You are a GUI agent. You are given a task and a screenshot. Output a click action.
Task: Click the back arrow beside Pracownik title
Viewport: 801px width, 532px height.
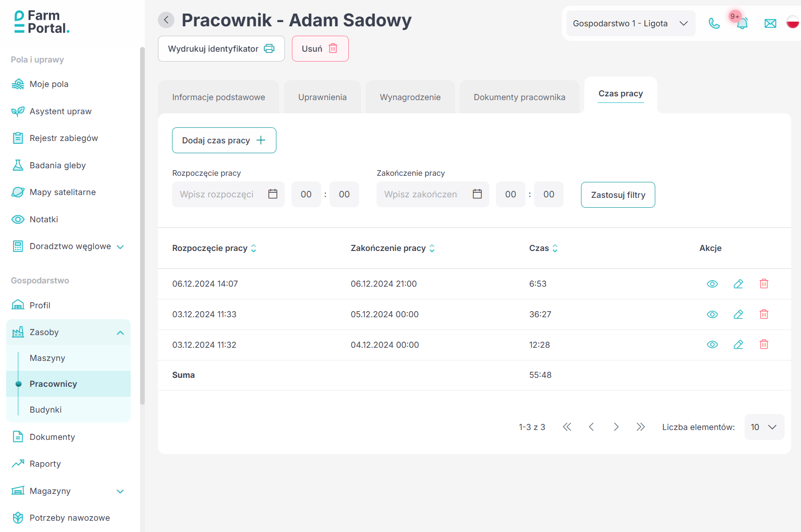pyautogui.click(x=166, y=20)
